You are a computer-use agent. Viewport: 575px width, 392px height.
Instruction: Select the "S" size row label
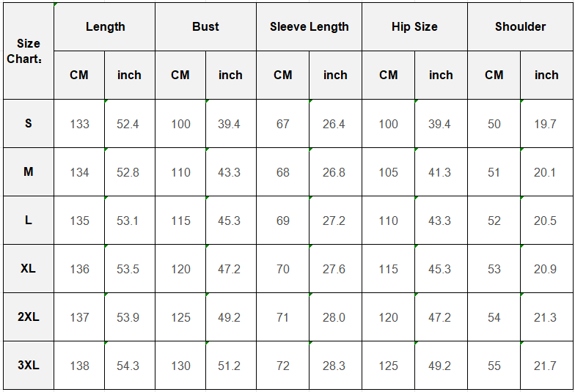(x=28, y=123)
